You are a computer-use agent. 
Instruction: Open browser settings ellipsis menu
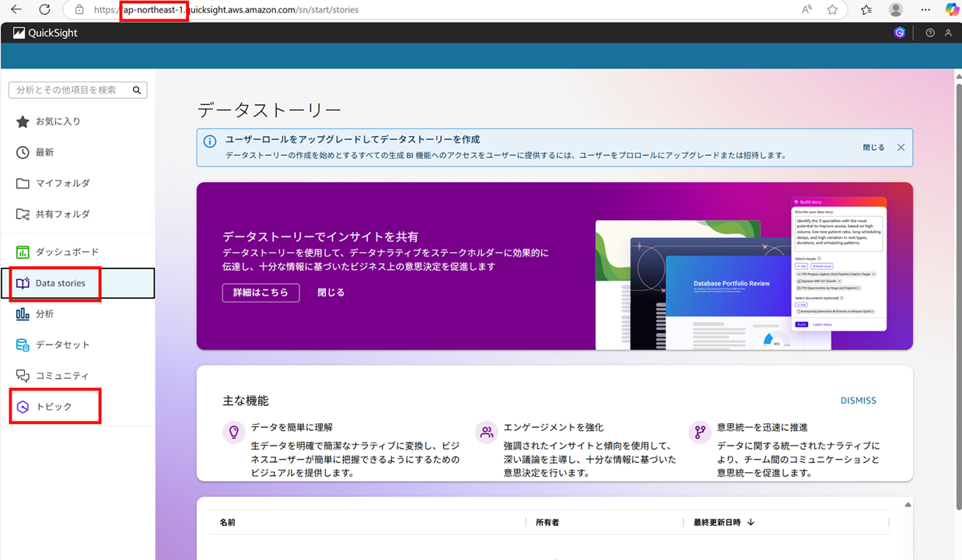925,10
